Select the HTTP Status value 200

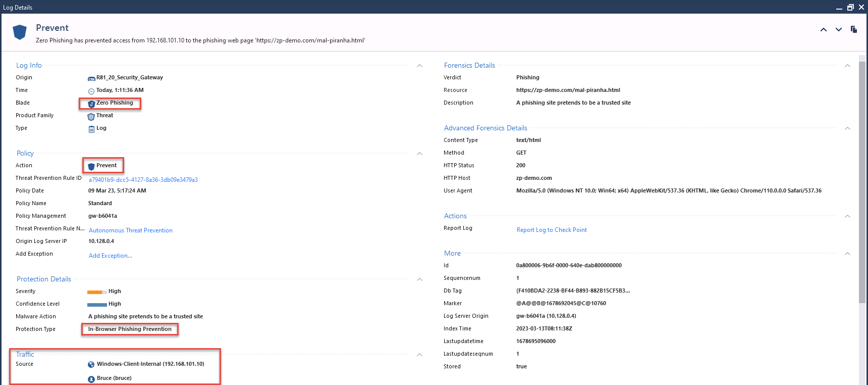521,165
